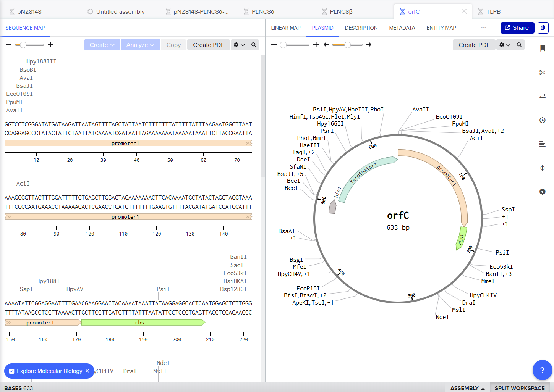
Task: Toggle the Explore Molecular Biology checkbox
Action: 12,371
